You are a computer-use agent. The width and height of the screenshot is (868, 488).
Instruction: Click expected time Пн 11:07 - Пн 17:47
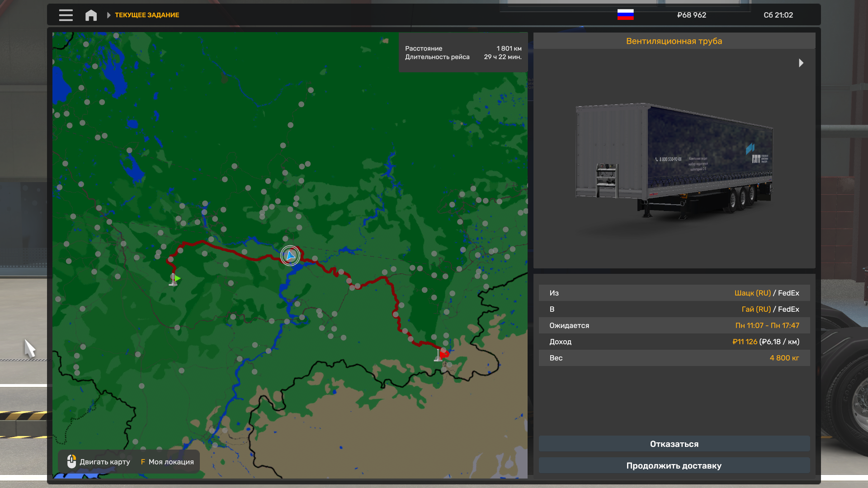tap(767, 325)
